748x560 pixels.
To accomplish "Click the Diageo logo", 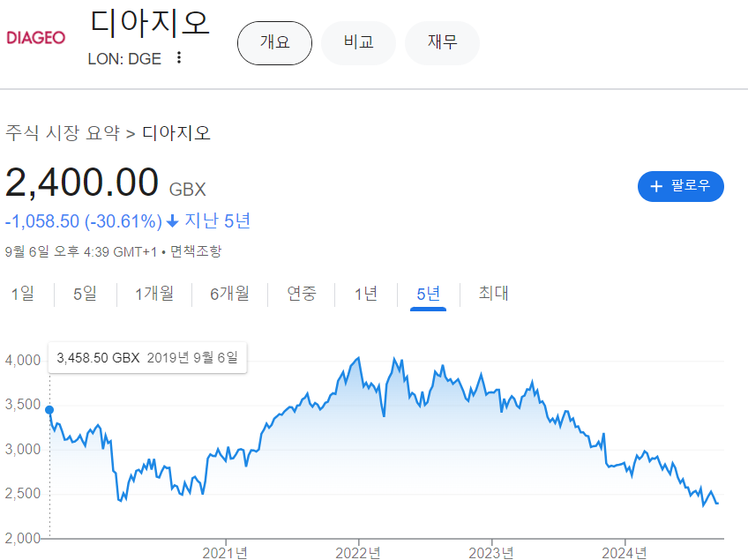I will pyautogui.click(x=36, y=38).
